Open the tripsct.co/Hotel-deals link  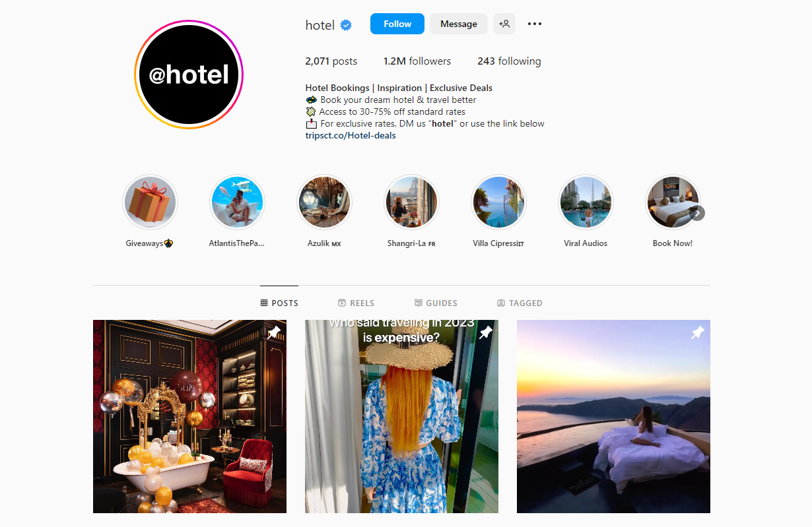351,135
